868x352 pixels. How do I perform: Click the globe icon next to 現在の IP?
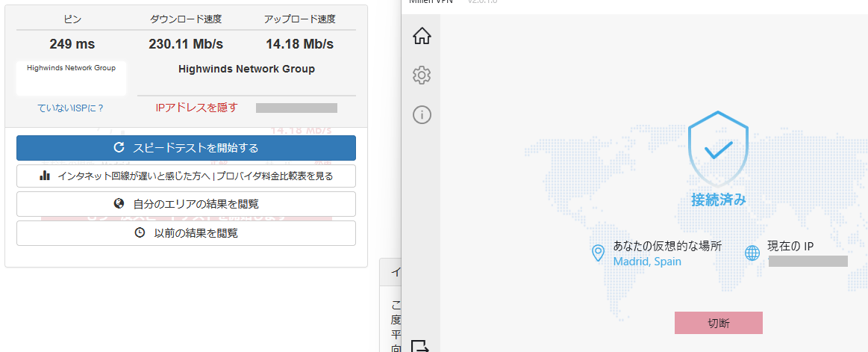coord(752,253)
